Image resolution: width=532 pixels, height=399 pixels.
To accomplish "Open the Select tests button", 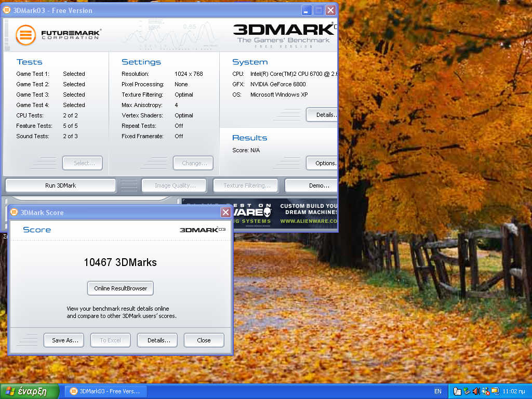I will (x=83, y=163).
